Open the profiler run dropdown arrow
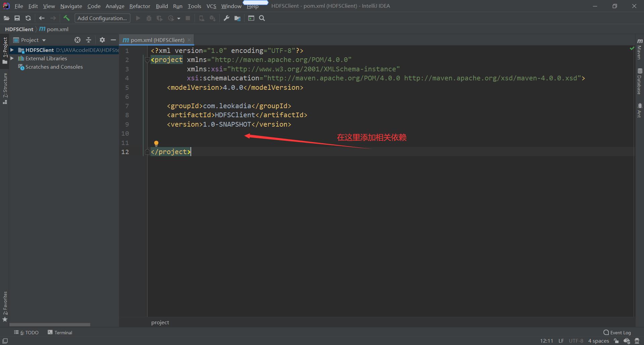The image size is (644, 345). tap(179, 18)
